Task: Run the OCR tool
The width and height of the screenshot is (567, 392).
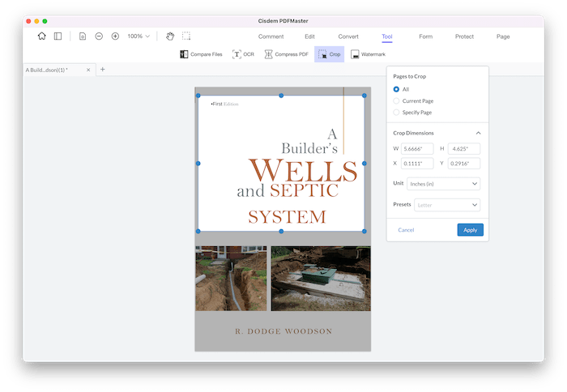Action: [x=243, y=54]
